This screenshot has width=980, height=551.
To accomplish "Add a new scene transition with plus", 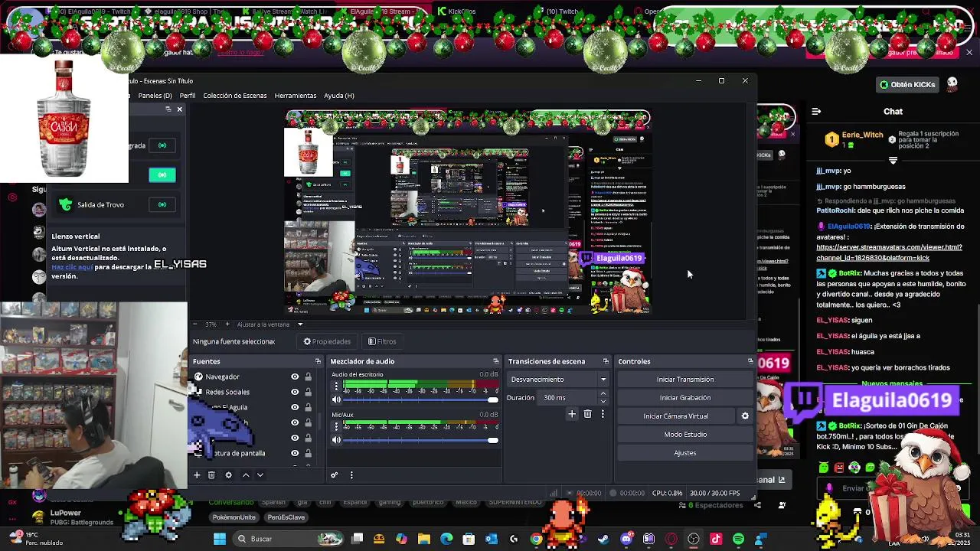I will point(571,414).
